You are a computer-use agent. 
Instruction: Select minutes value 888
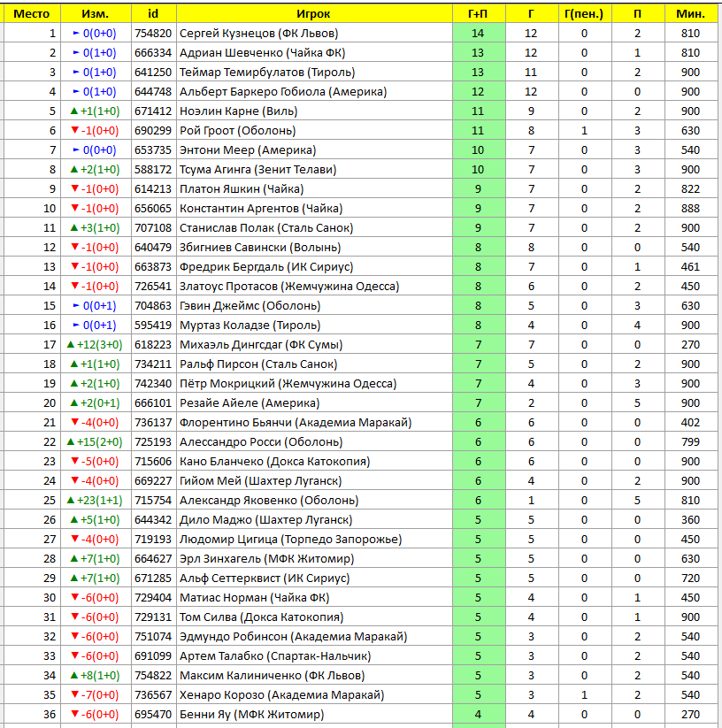690,209
